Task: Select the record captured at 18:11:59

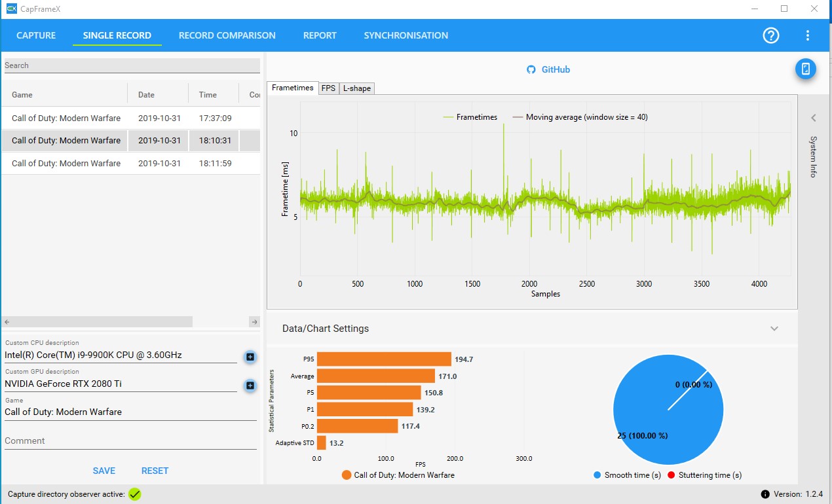Action: pos(131,164)
